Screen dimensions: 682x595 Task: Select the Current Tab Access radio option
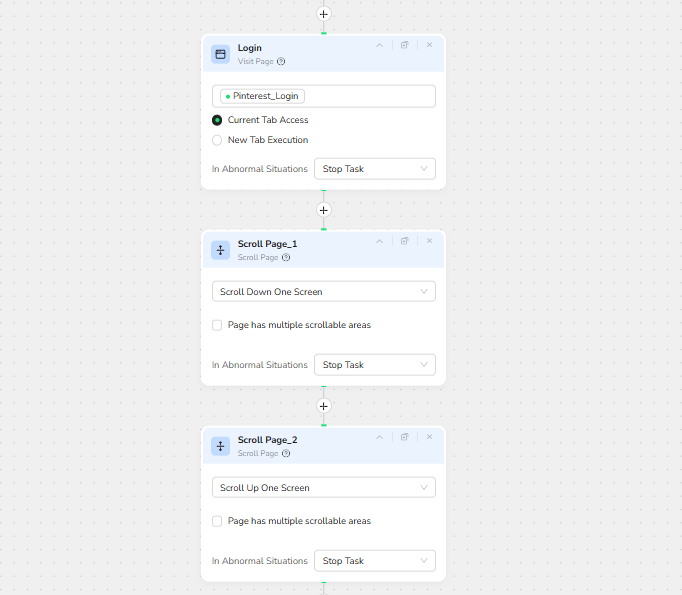point(217,120)
